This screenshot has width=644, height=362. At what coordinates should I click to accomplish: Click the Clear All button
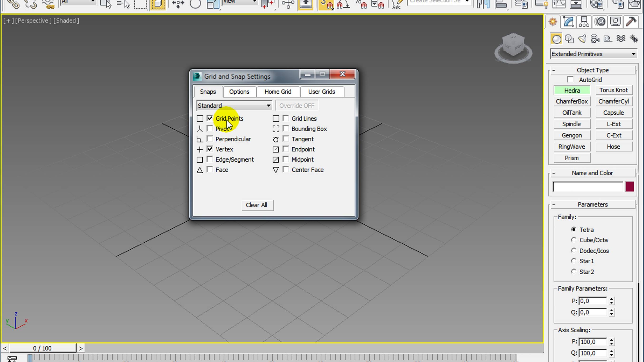pos(257,205)
